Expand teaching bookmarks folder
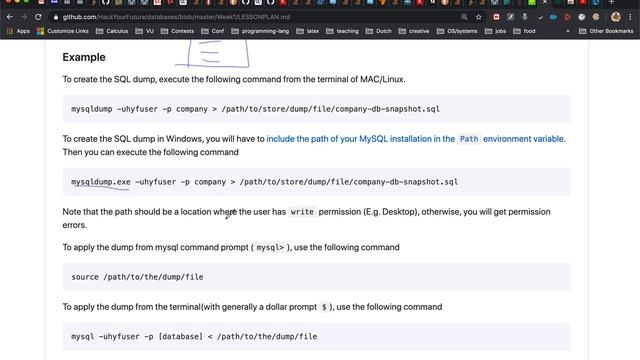 coord(342,31)
